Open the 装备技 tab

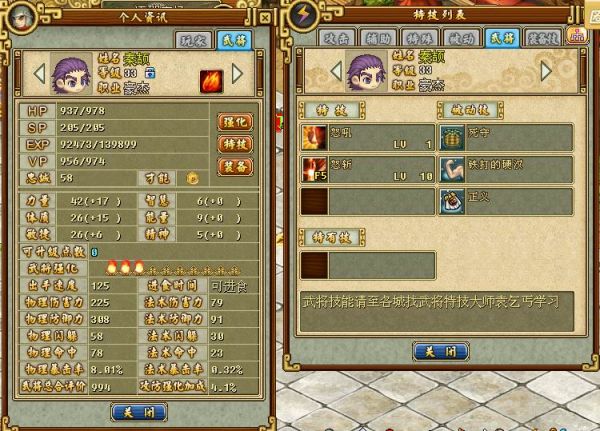pyautogui.click(x=543, y=38)
